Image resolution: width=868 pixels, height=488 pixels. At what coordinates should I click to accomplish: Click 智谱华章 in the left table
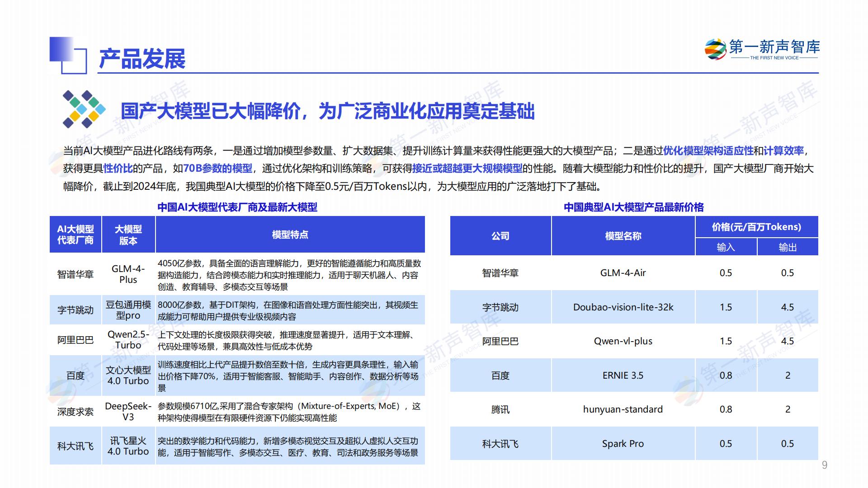pos(75,274)
